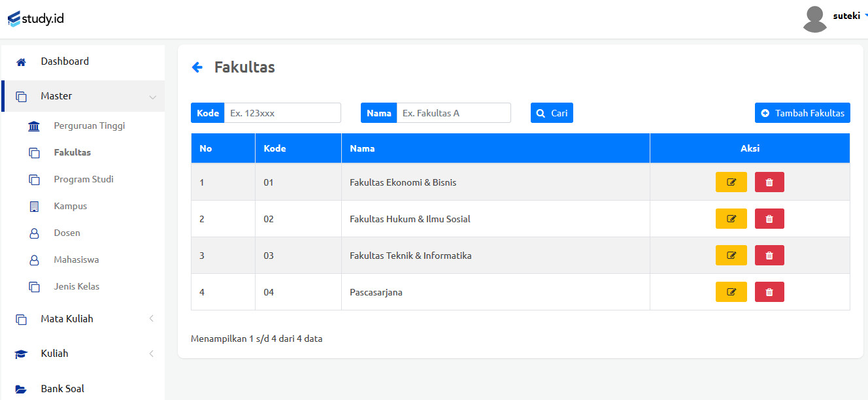Click the Fakultas Ekonomi & Bisnis cell
The image size is (868, 400).
[495, 182]
